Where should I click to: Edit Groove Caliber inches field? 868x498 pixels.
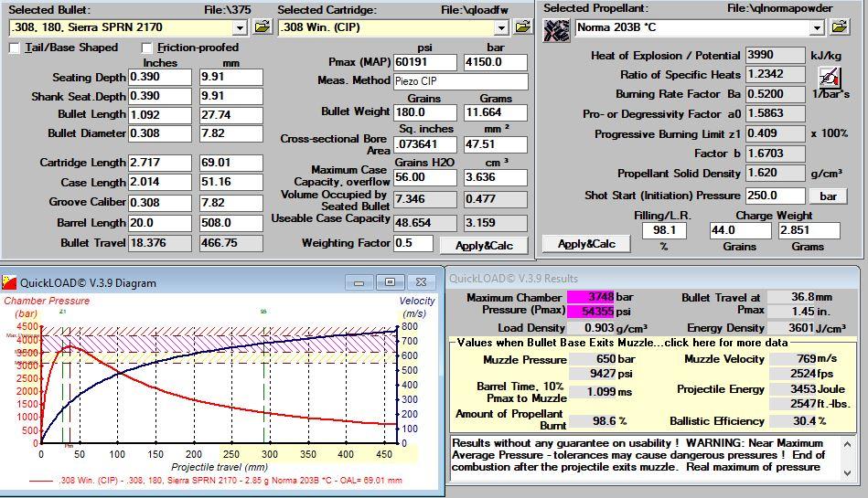click(x=160, y=203)
